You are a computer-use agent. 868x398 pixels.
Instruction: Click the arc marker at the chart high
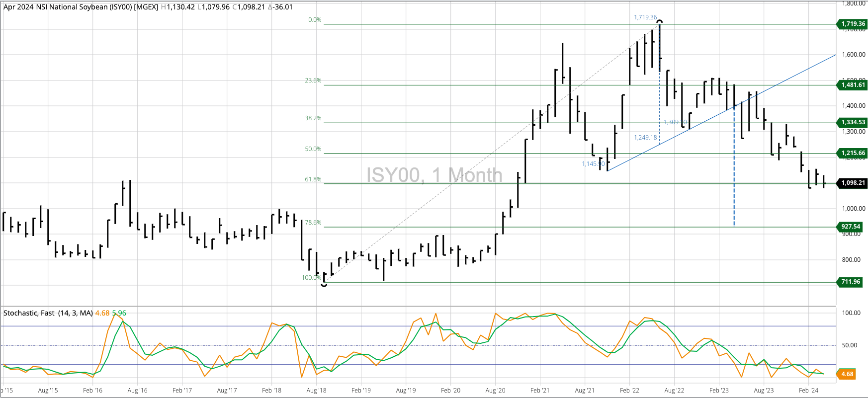(x=660, y=21)
